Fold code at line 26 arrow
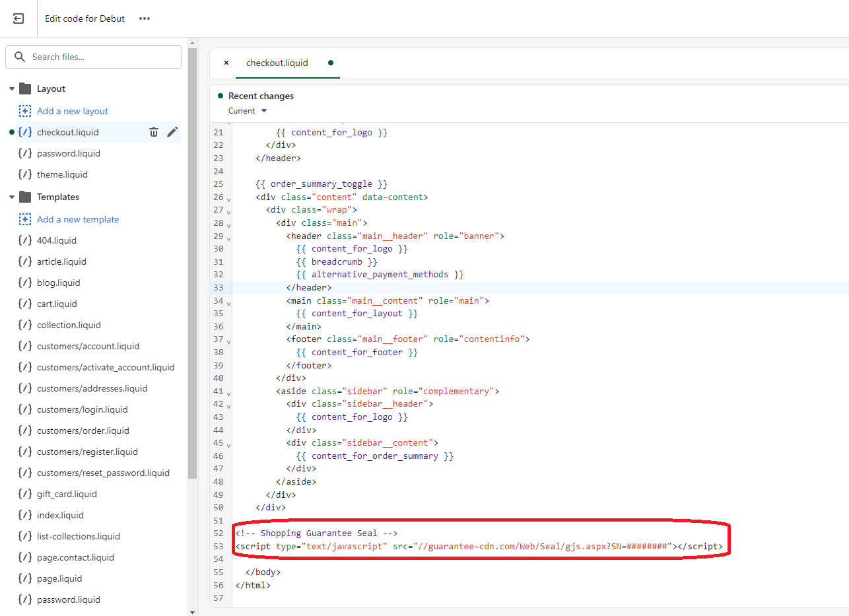The height and width of the screenshot is (616, 849). pos(228,199)
